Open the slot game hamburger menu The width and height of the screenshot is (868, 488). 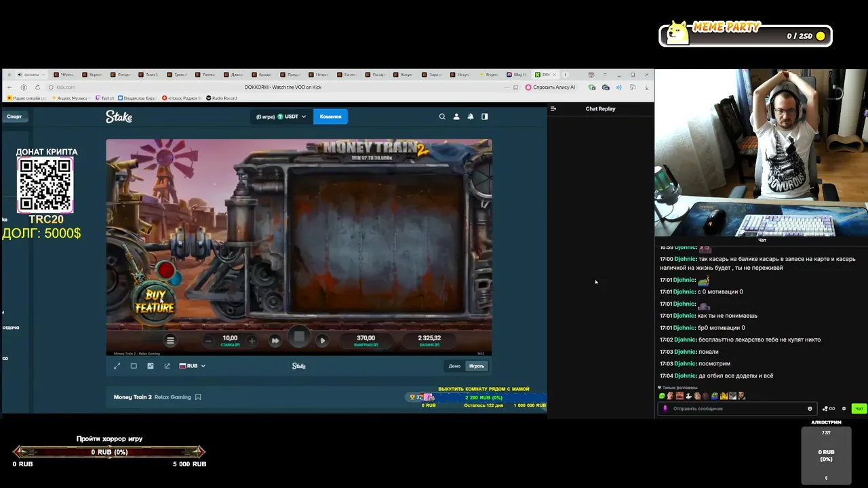pos(170,340)
